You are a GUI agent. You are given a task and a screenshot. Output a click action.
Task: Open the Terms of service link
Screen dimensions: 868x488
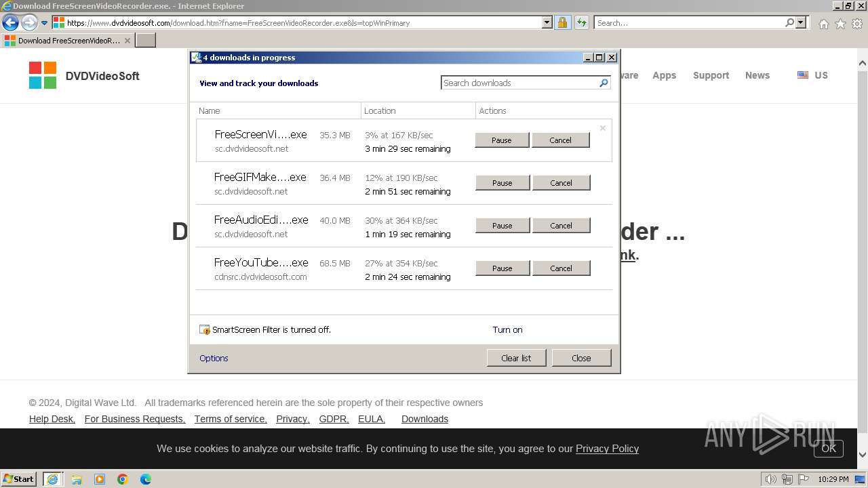click(x=231, y=419)
